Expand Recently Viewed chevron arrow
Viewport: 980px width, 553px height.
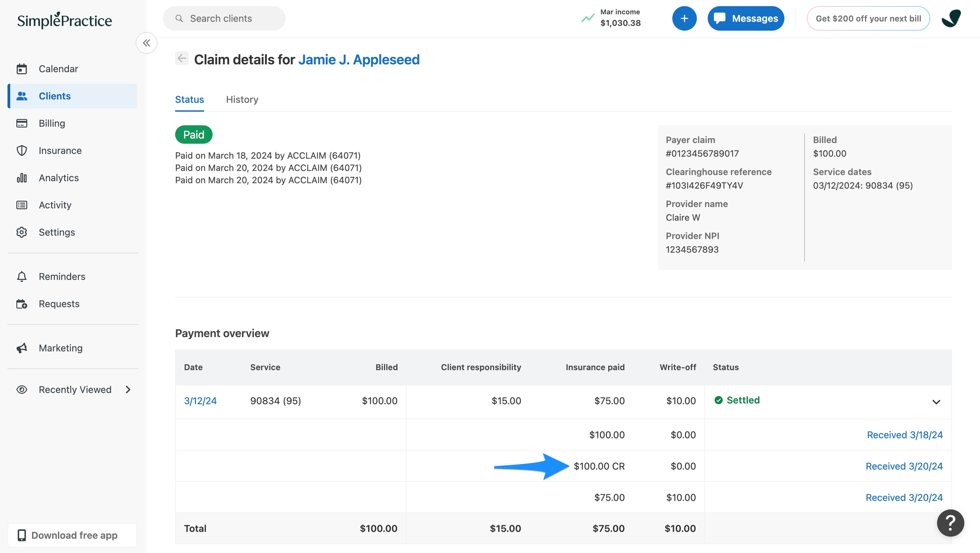(128, 390)
